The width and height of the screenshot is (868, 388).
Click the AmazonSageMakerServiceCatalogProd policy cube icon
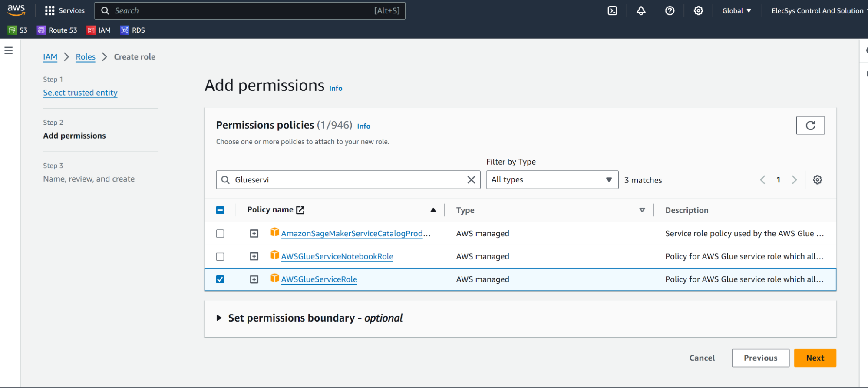pyautogui.click(x=274, y=232)
